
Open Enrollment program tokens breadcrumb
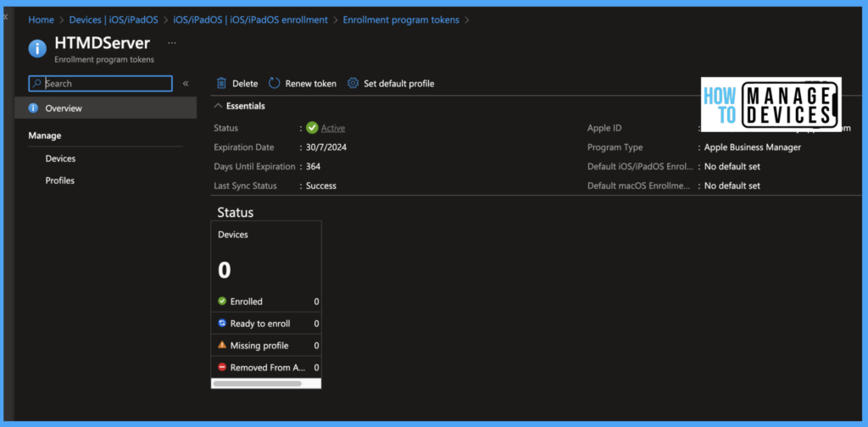(x=401, y=20)
